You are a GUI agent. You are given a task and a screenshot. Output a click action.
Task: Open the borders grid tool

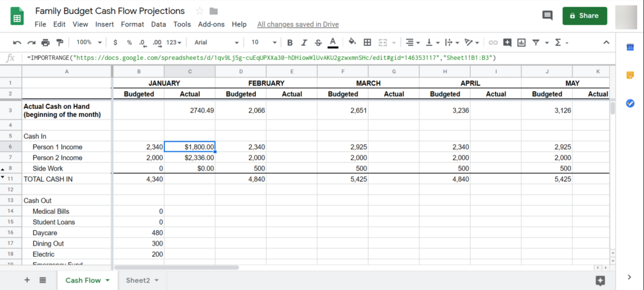point(367,42)
